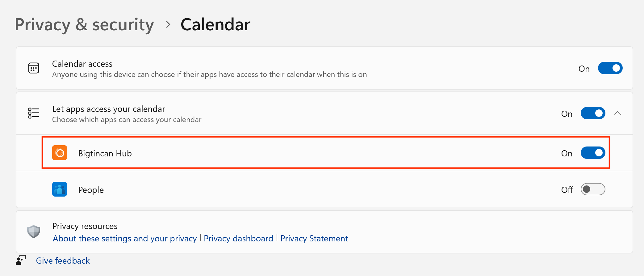This screenshot has height=276, width=644.
Task: Disable Let apps access your calendar toggle
Action: click(593, 113)
